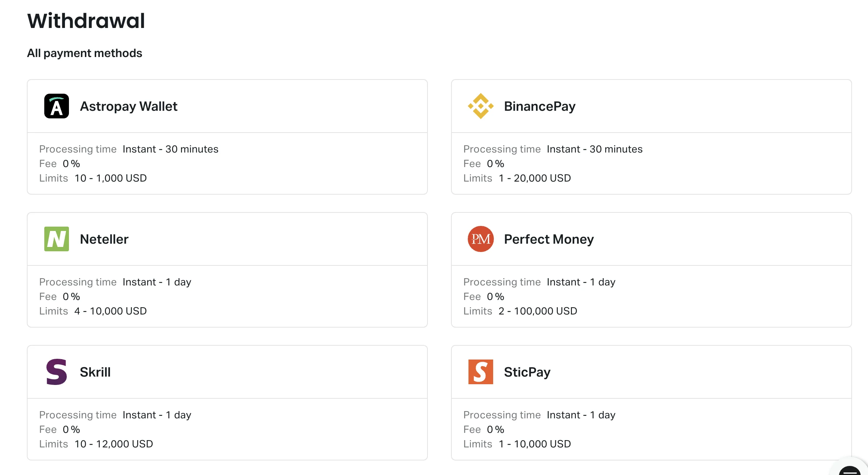Click the purple Skrill S icon
868x475 pixels.
point(56,372)
